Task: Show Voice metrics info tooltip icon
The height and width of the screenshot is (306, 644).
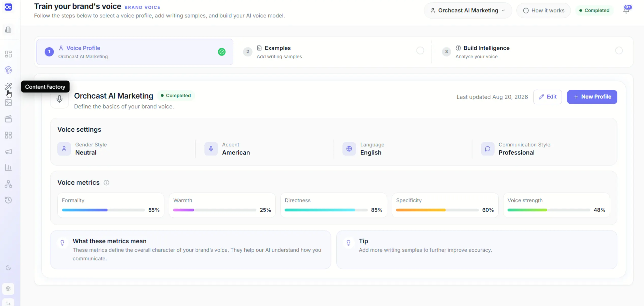Action: click(x=106, y=183)
